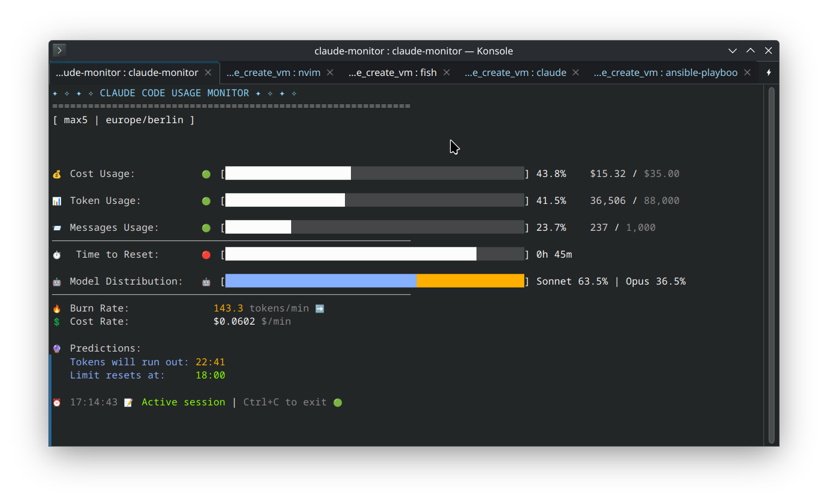Click the fire Burn Rate icon

click(x=57, y=308)
